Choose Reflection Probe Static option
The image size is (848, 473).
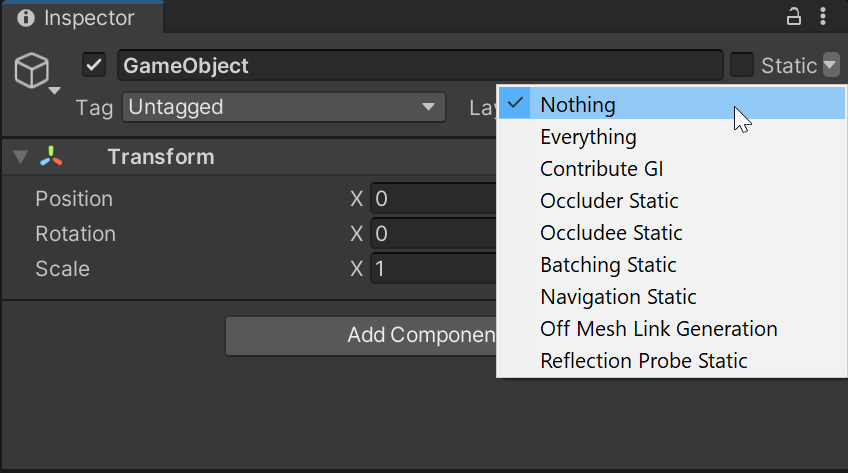tap(643, 361)
